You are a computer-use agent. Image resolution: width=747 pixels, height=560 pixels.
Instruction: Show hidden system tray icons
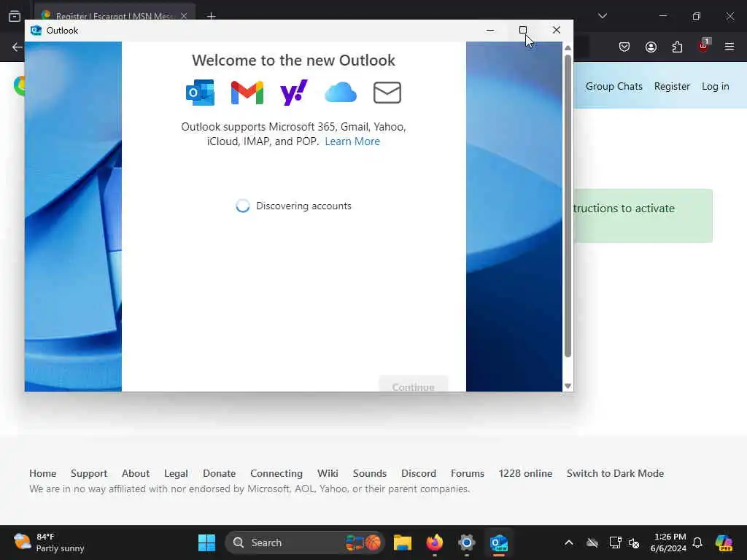tap(569, 542)
